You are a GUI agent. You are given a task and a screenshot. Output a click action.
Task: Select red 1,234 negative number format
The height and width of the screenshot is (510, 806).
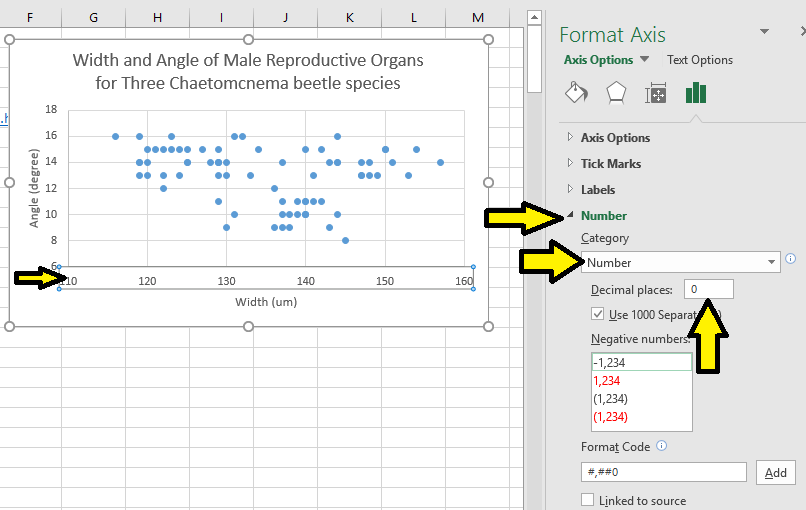click(x=609, y=381)
